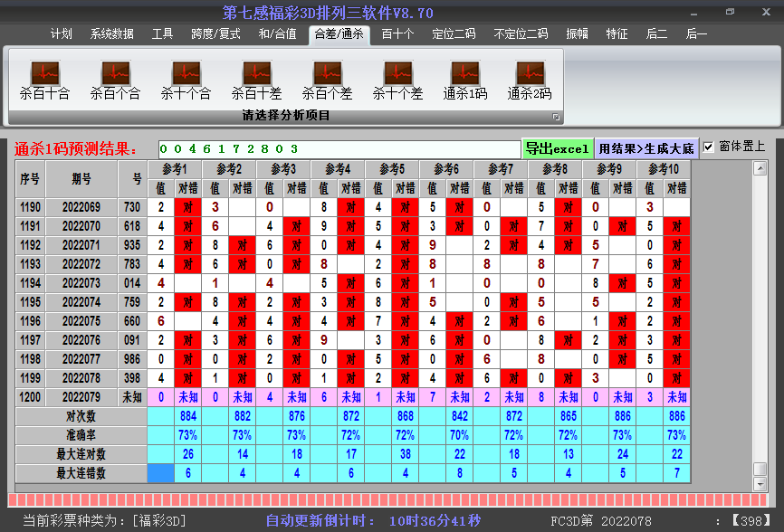Click the 期号 column header
Screen dimensions: 784x532
point(81,179)
